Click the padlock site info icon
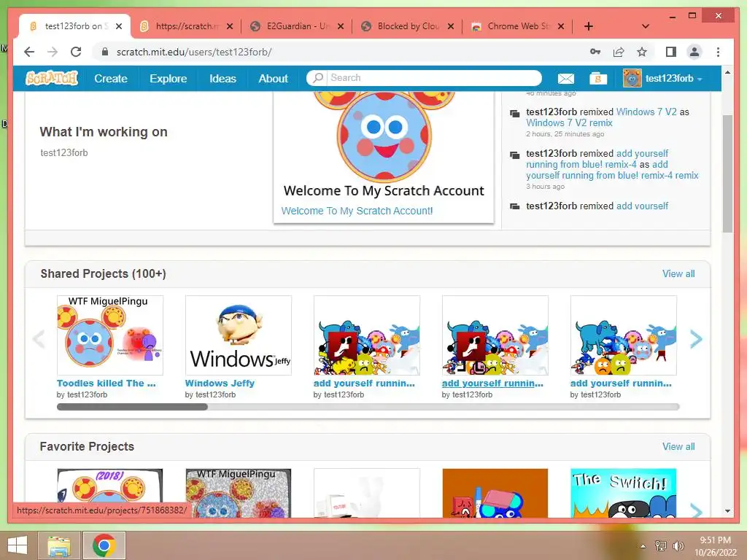The image size is (747, 560). (x=105, y=52)
